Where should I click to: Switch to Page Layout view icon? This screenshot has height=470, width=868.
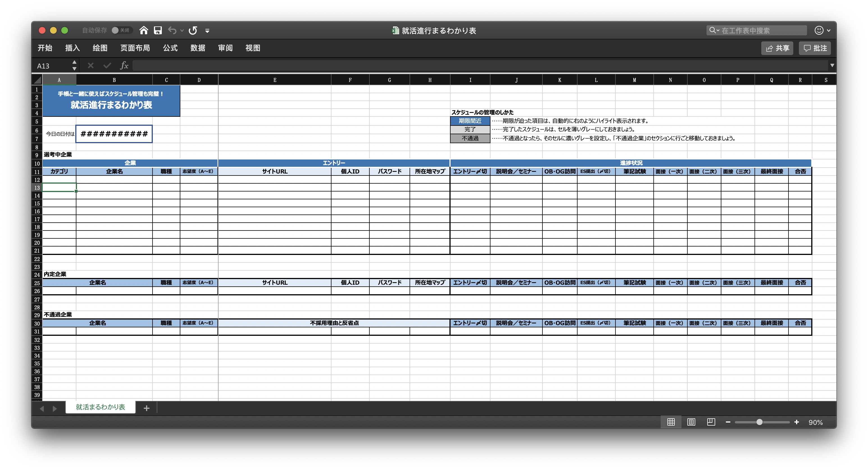pyautogui.click(x=691, y=422)
